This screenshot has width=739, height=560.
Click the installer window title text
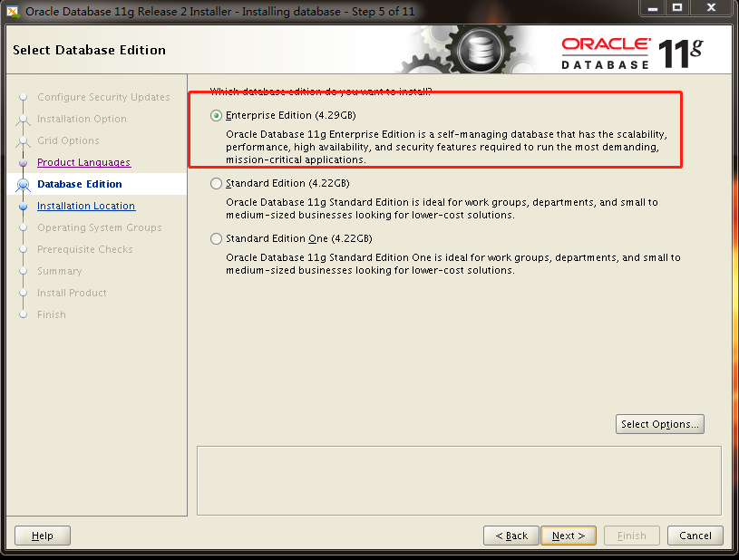(220, 11)
